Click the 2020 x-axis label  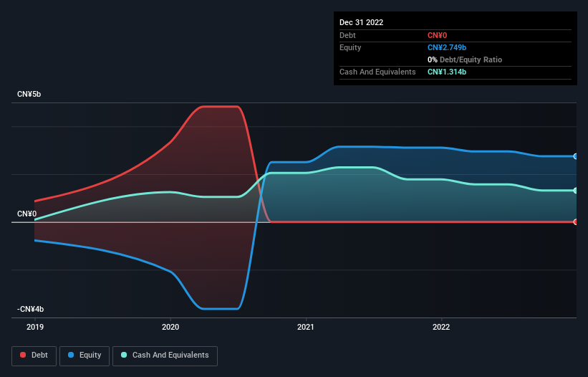170,327
